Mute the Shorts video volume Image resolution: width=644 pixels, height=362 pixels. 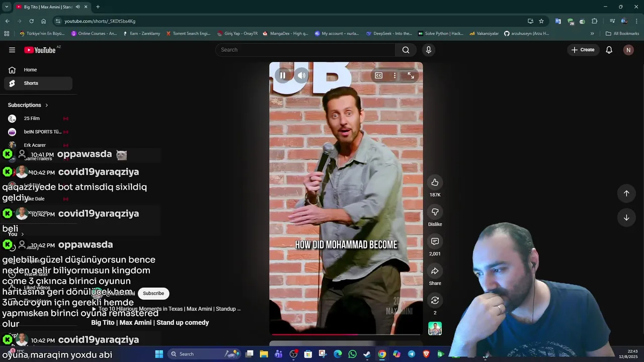[x=301, y=75]
